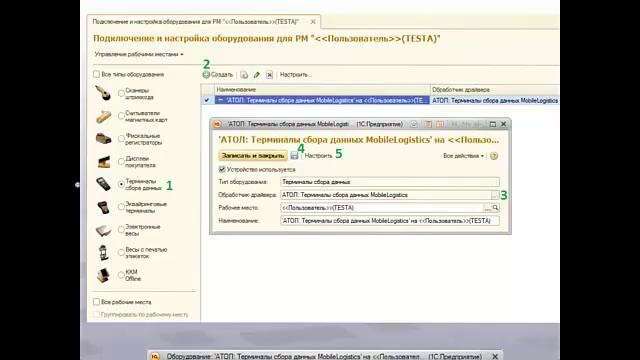Click the Создать button
The width and height of the screenshot is (640, 360).
pyautogui.click(x=218, y=75)
